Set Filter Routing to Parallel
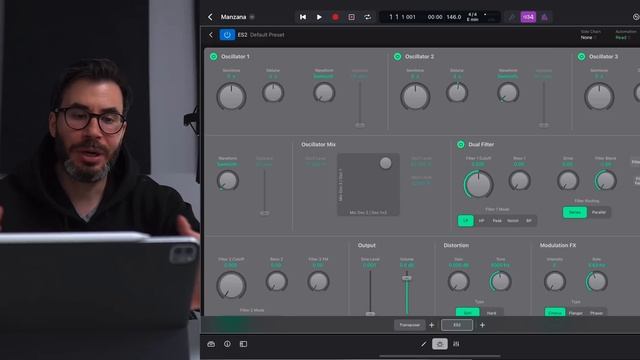Viewport: 640px width, 360px height. click(x=599, y=212)
